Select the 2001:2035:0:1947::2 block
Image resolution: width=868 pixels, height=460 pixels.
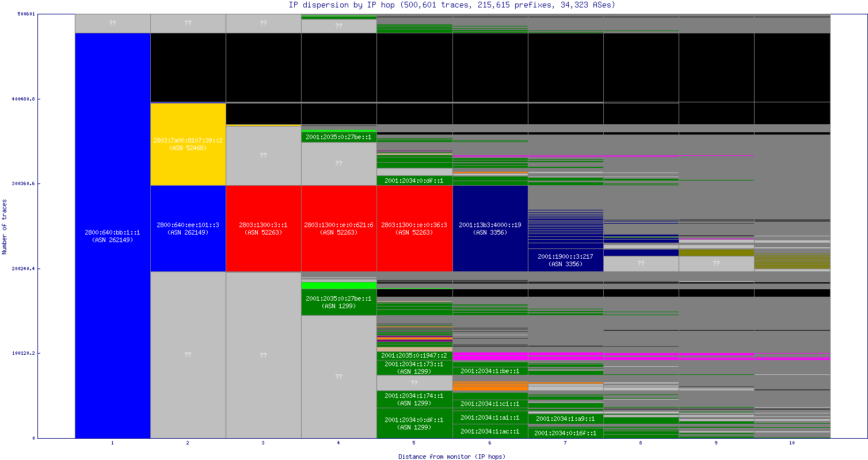point(414,355)
